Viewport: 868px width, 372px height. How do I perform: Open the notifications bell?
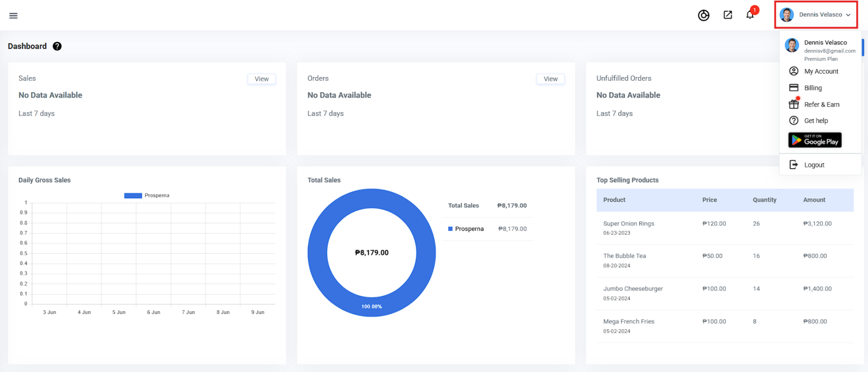(750, 15)
